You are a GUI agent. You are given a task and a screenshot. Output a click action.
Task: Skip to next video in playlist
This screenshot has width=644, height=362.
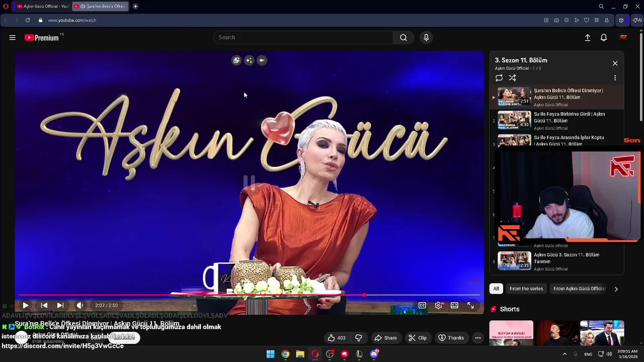click(60, 305)
